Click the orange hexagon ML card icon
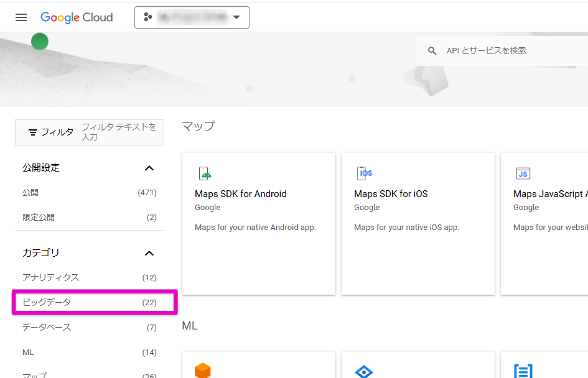The image size is (588, 378). [x=203, y=370]
